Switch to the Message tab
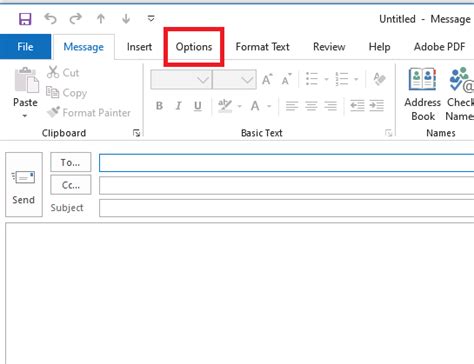The width and height of the screenshot is (474, 364). [x=84, y=47]
